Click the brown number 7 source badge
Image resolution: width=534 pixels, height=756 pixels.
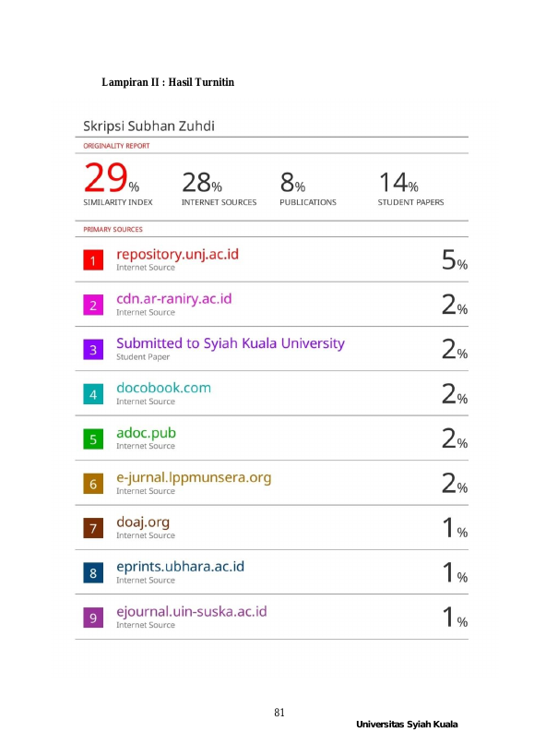coord(93,528)
